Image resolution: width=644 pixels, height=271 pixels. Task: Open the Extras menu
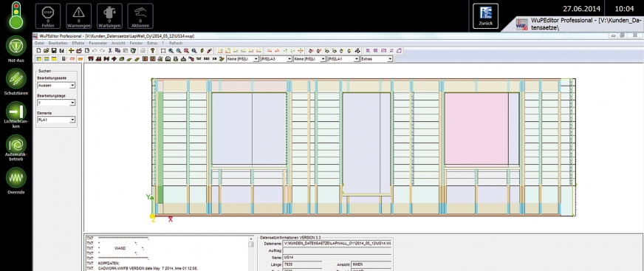(x=152, y=43)
